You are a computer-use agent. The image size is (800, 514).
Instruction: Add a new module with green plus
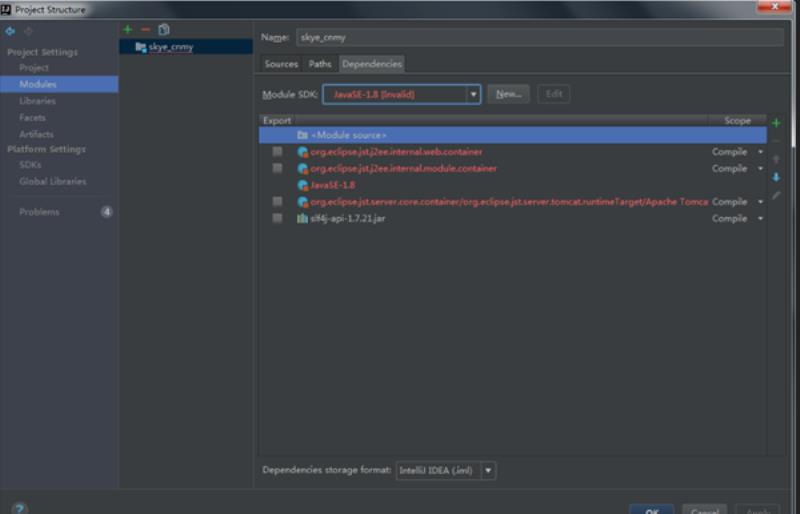128,30
